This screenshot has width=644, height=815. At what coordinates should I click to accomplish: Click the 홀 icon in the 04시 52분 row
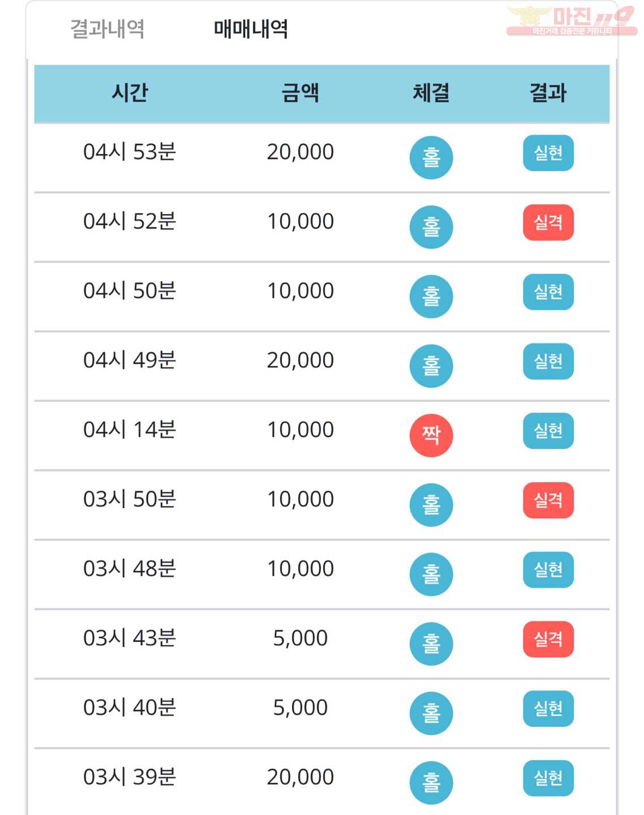coord(431,227)
